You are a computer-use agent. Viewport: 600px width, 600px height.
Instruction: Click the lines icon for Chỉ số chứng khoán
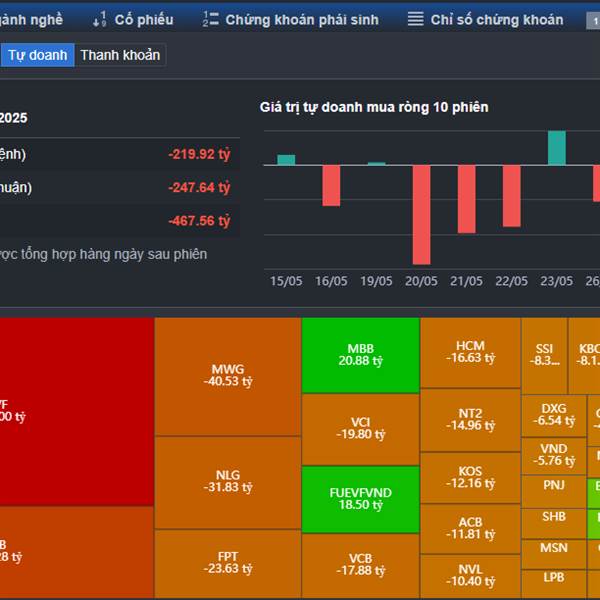(x=416, y=19)
